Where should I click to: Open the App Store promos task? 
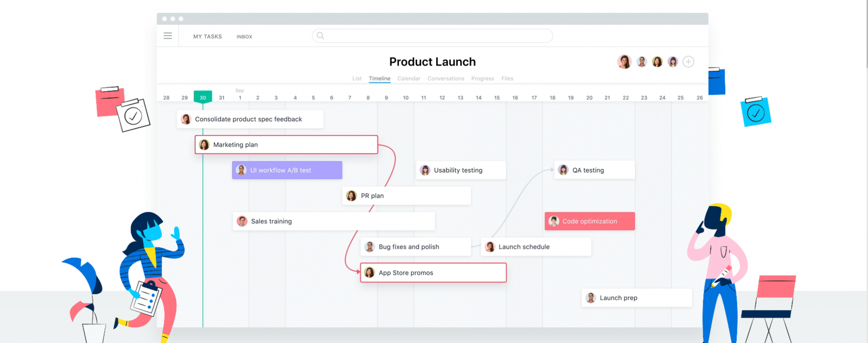(433, 273)
